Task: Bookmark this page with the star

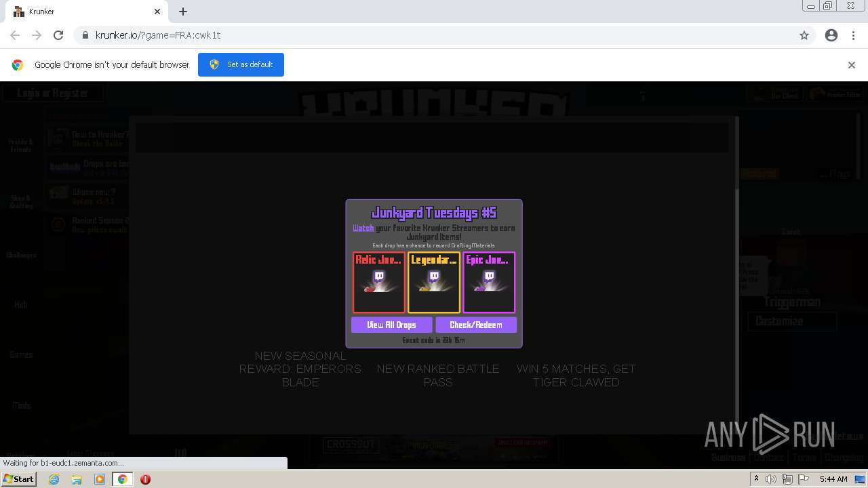Action: [x=804, y=35]
